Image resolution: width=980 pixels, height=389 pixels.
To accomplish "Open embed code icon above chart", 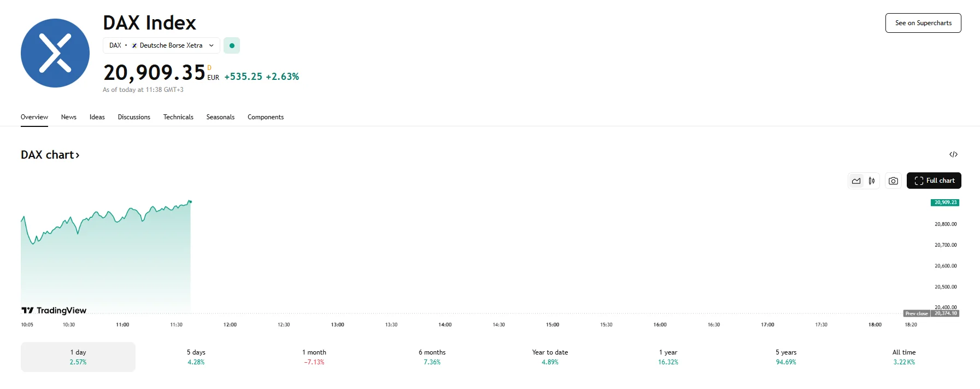I will pyautogui.click(x=953, y=154).
